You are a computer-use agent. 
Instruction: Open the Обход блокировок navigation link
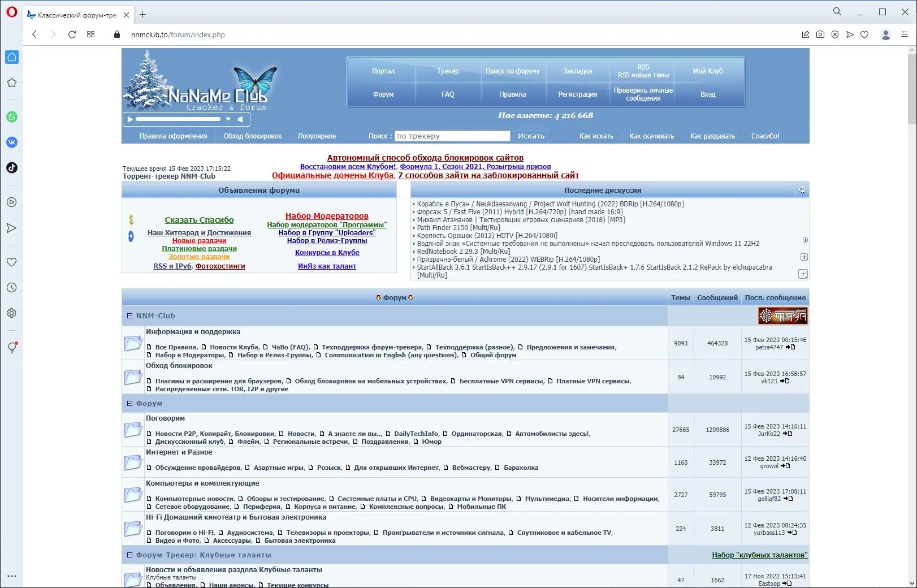click(253, 136)
